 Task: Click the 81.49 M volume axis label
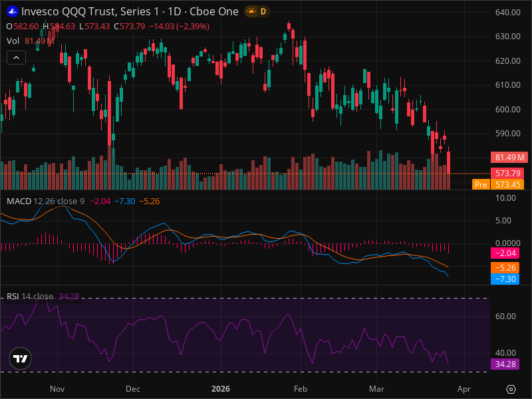(x=509, y=157)
